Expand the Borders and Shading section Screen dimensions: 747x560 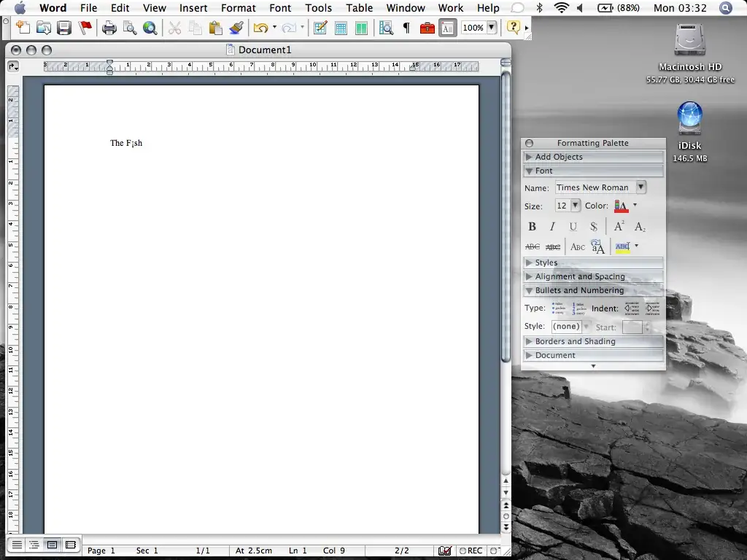tap(576, 341)
